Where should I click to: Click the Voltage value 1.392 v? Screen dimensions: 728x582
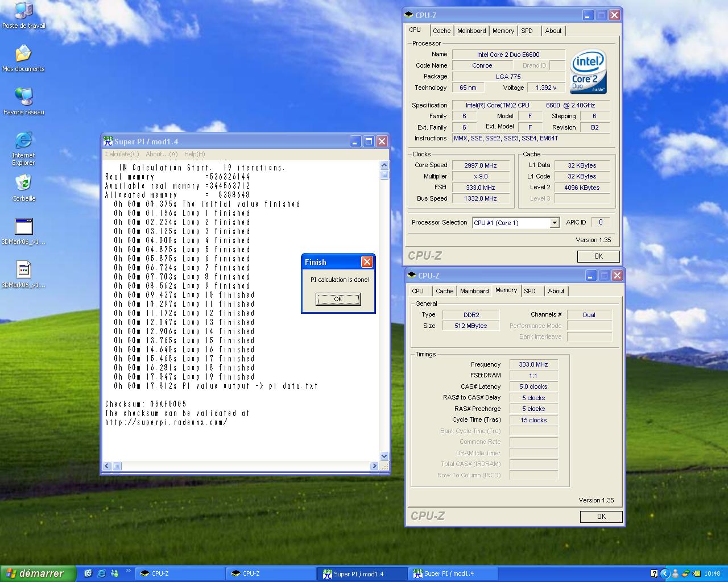pos(546,88)
